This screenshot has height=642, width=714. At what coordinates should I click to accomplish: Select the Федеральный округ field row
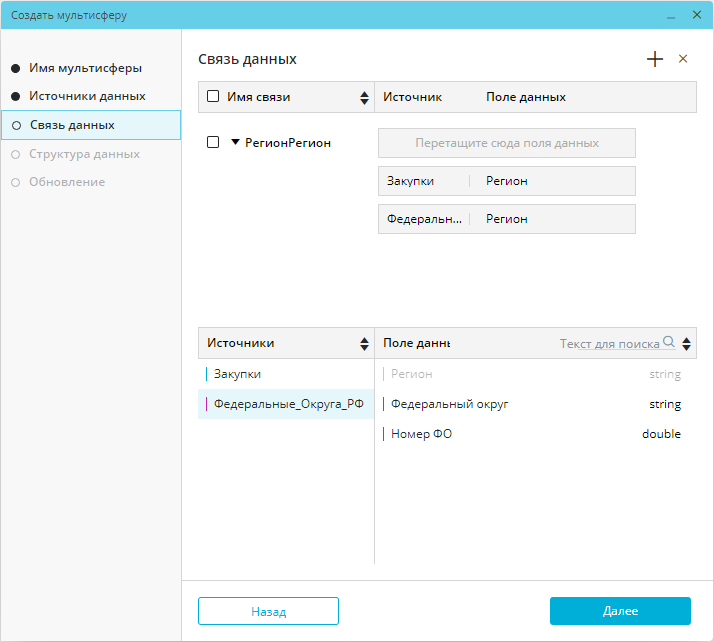[450, 404]
